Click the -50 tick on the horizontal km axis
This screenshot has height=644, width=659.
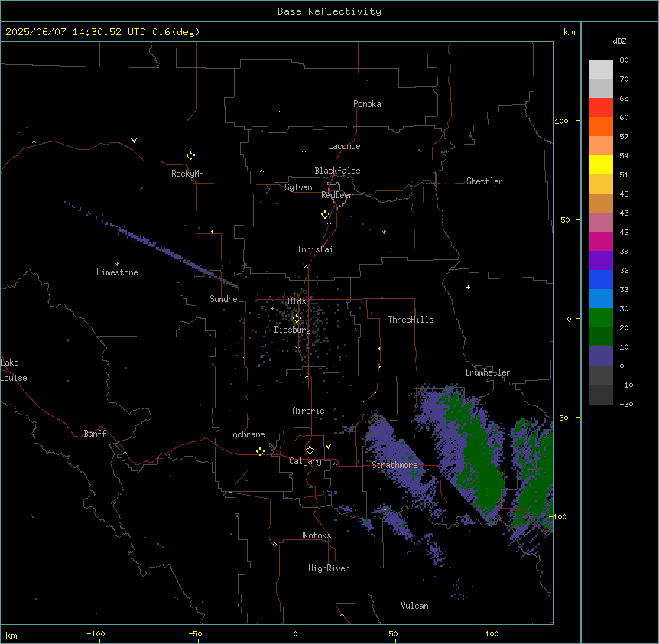(x=195, y=633)
